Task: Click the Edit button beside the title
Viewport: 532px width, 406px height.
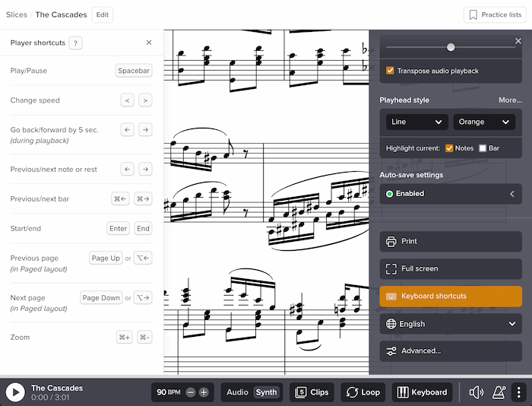Action: click(x=103, y=15)
